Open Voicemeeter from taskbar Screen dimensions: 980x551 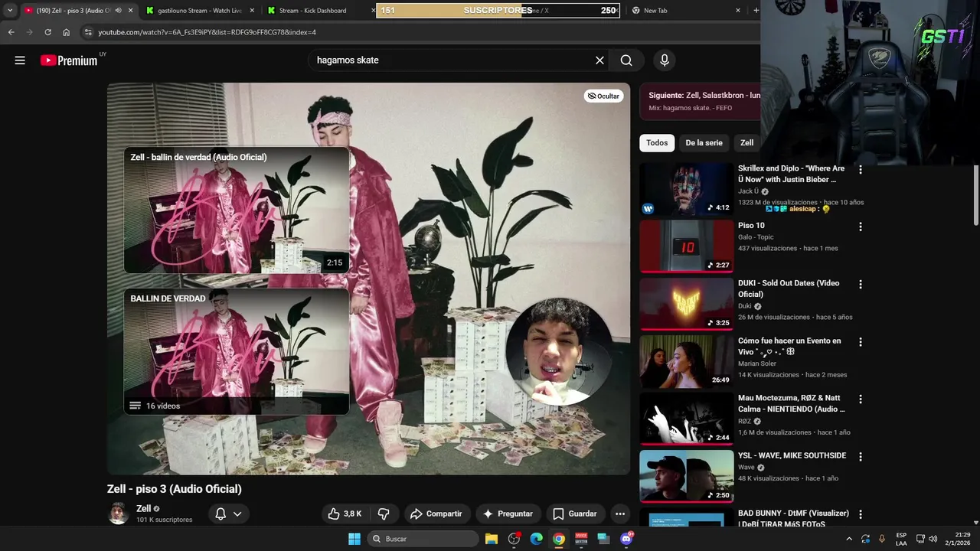tap(581, 539)
